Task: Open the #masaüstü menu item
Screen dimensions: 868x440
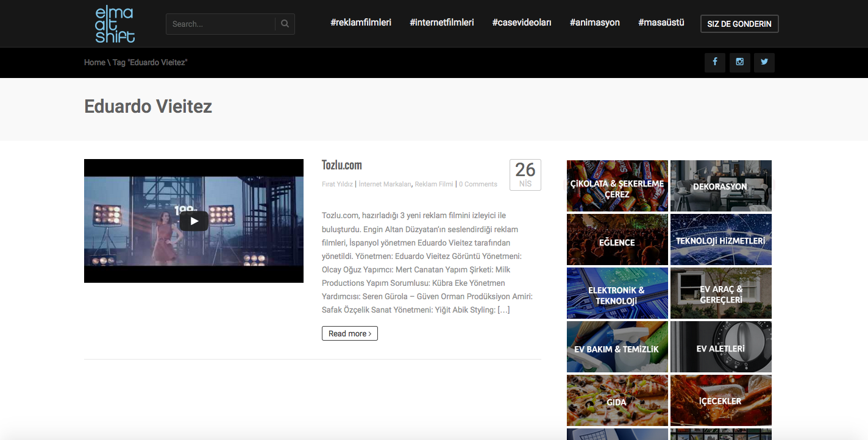Action: (x=661, y=23)
